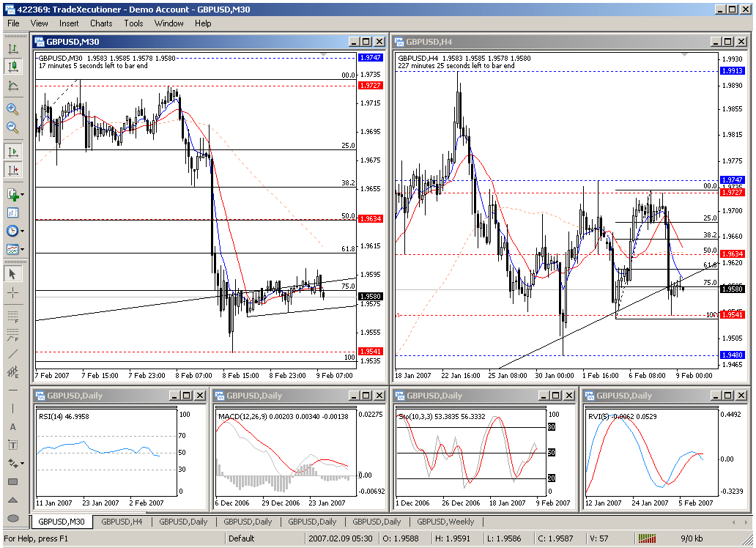
Task: Select the ellipse shape tool
Action: click(13, 519)
